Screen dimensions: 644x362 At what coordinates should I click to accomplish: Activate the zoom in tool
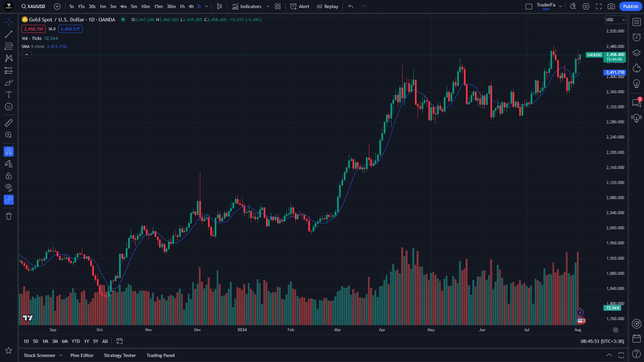(x=9, y=135)
